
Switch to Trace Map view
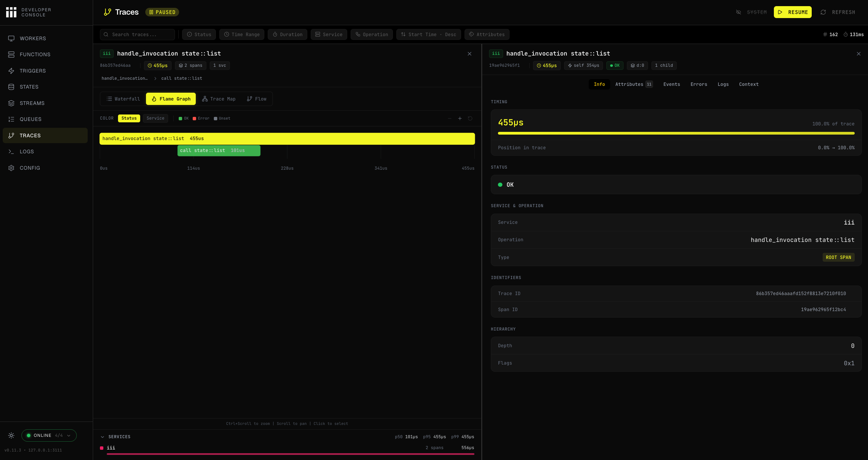(219, 99)
